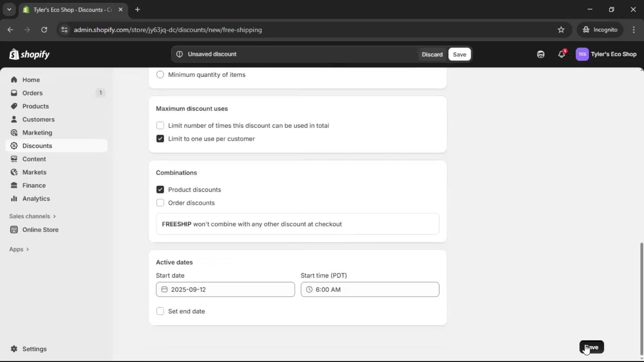
Task: Click the Shopify logo in the header
Action: (x=30, y=54)
